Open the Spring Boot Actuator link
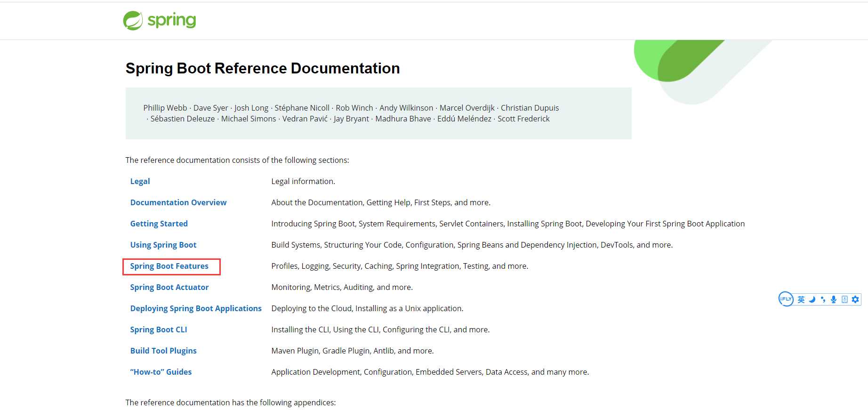 click(169, 287)
